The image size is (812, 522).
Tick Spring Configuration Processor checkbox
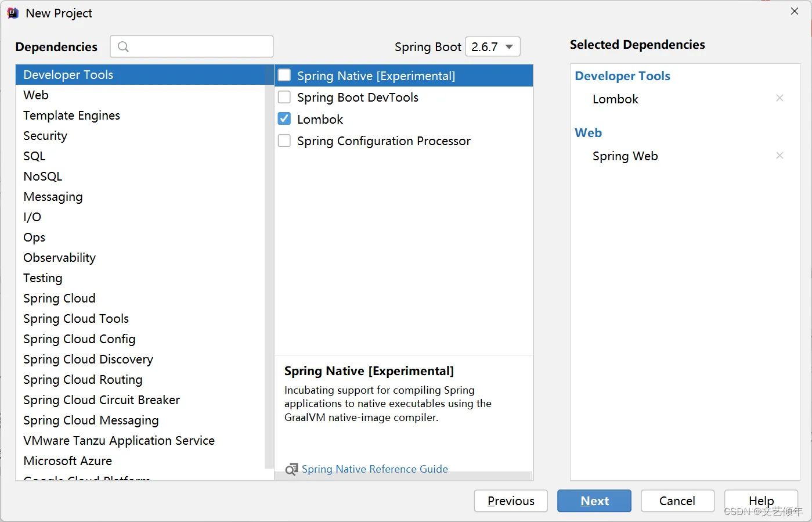(284, 141)
